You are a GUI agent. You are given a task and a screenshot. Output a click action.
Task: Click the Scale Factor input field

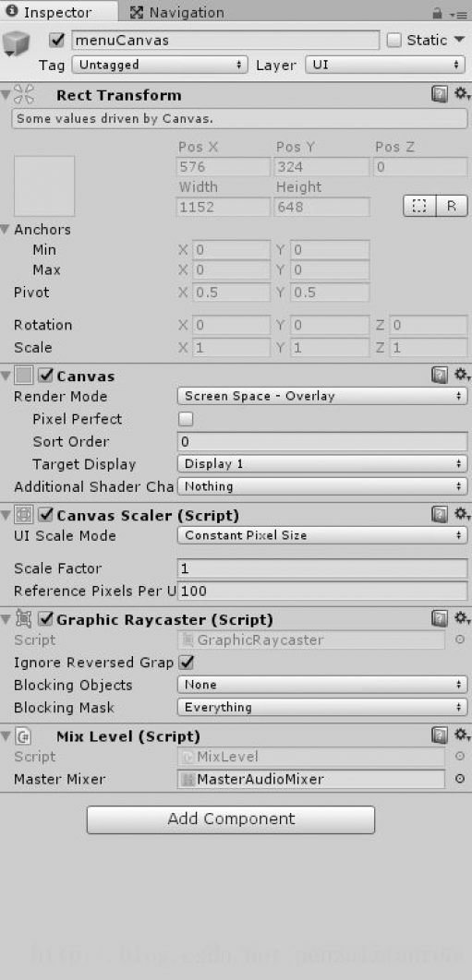pos(322,568)
